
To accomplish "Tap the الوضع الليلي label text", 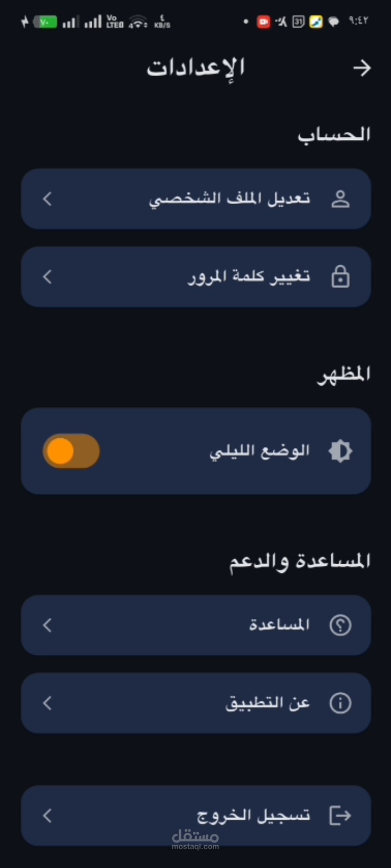I will click(x=260, y=451).
